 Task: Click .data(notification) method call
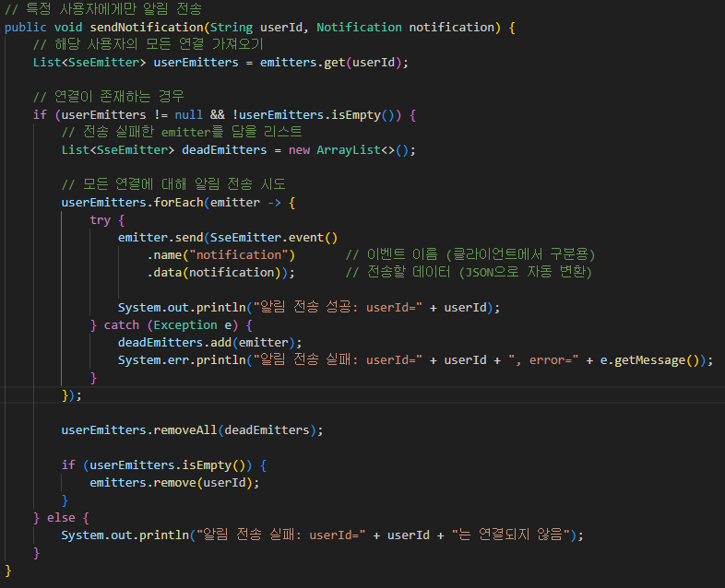[x=218, y=273]
